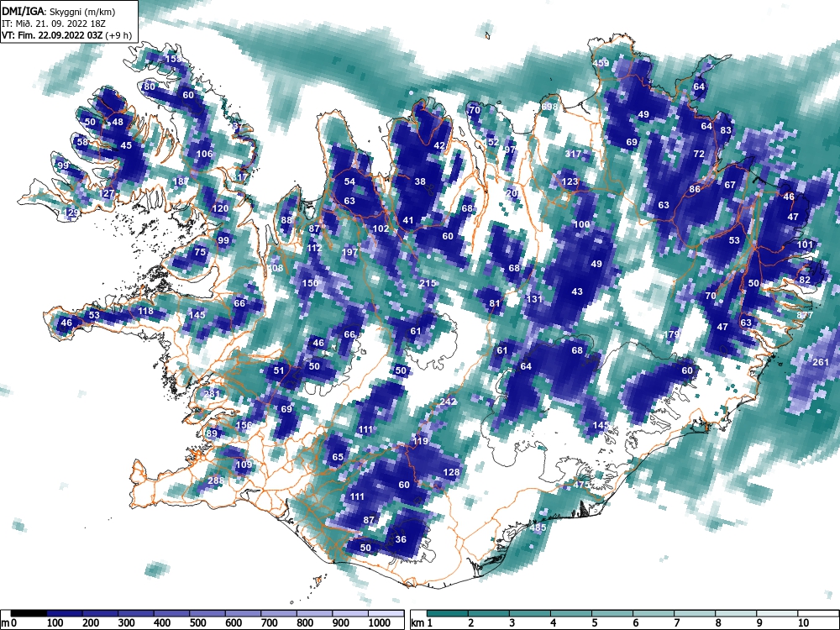This screenshot has height=630, width=840.
Task: Select the initial time line 'IT: Mið. 21. 09. 2022 18Z'
Action: pyautogui.click(x=52, y=24)
